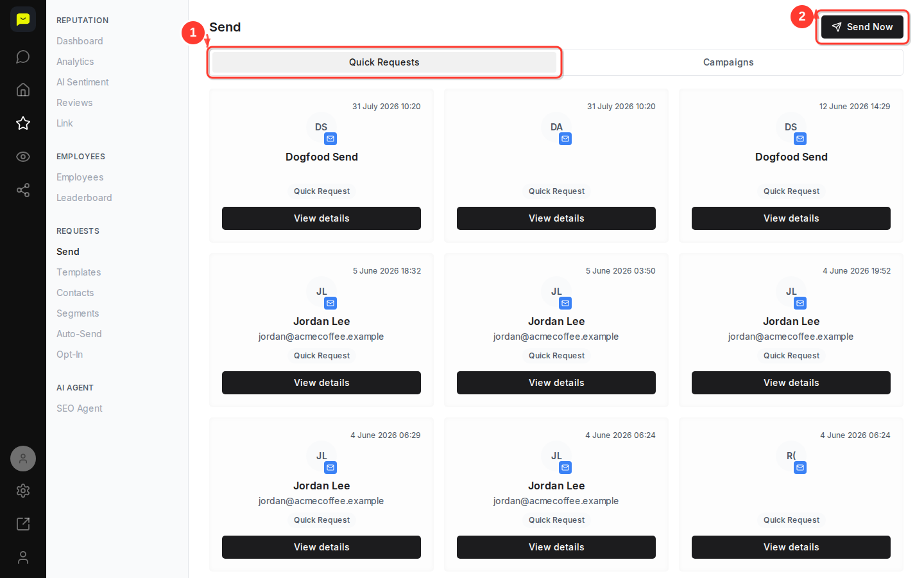Screen dimensions: 924x578
Task: View details of 4 June 06:29 request
Action: pyautogui.click(x=321, y=547)
